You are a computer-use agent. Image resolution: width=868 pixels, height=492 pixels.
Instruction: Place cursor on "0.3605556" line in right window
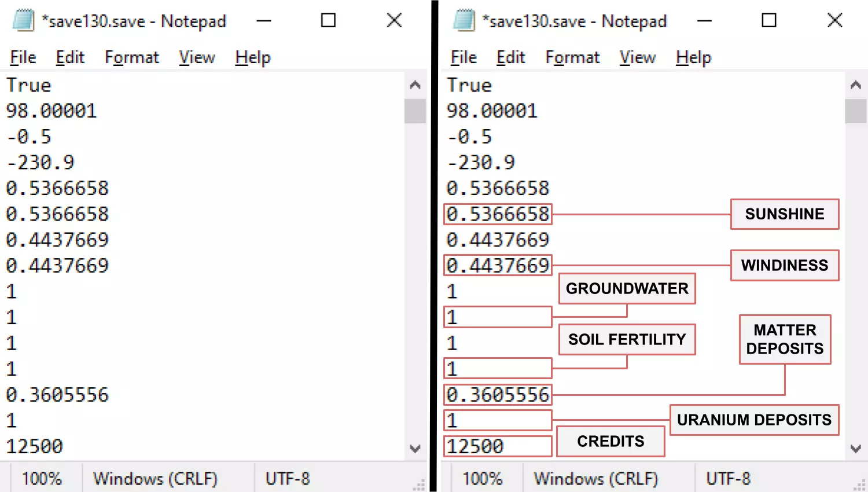tap(498, 395)
